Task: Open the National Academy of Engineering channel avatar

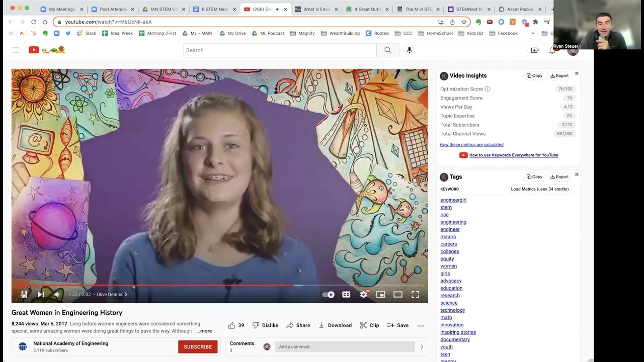Action: [23, 346]
